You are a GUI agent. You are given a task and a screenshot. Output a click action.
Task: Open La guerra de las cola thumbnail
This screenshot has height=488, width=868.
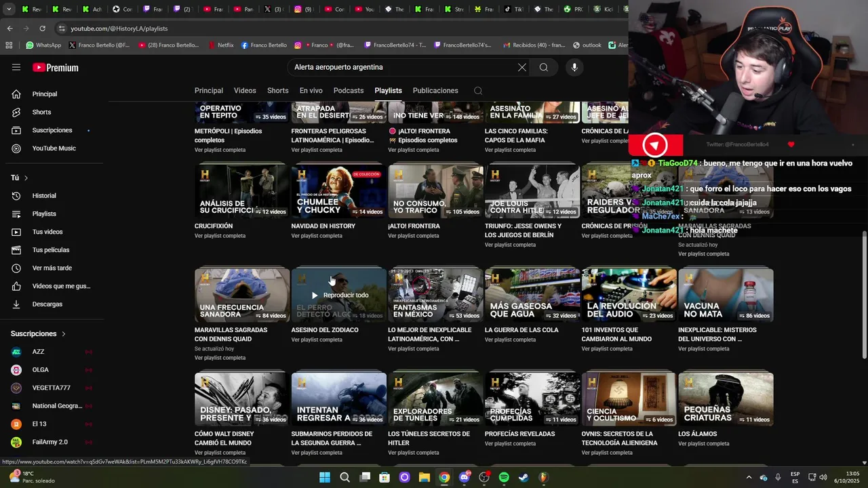532,295
